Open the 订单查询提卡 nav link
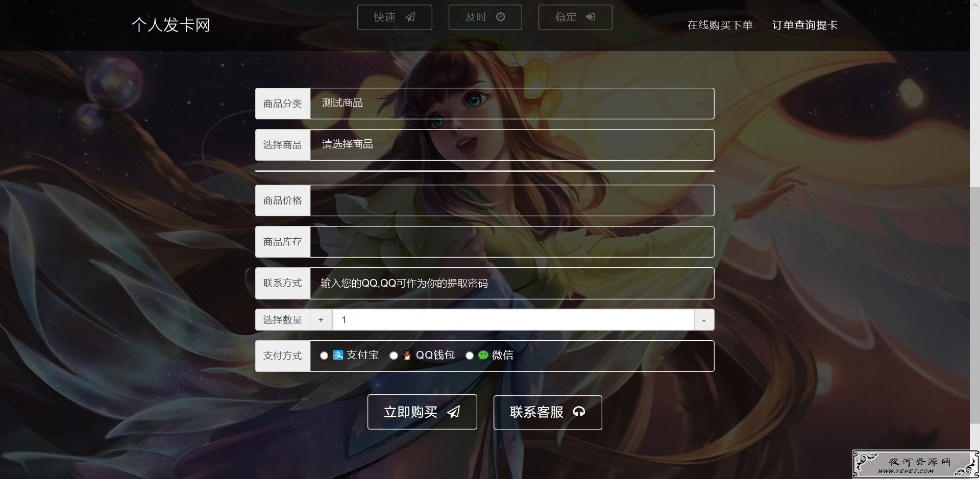Image resolution: width=980 pixels, height=479 pixels. pos(805,25)
